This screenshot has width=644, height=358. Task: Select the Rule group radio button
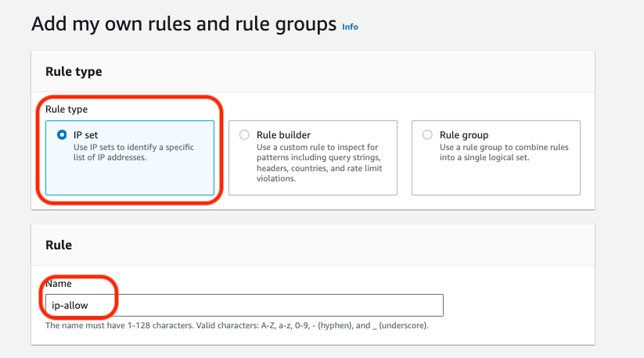[x=427, y=134]
